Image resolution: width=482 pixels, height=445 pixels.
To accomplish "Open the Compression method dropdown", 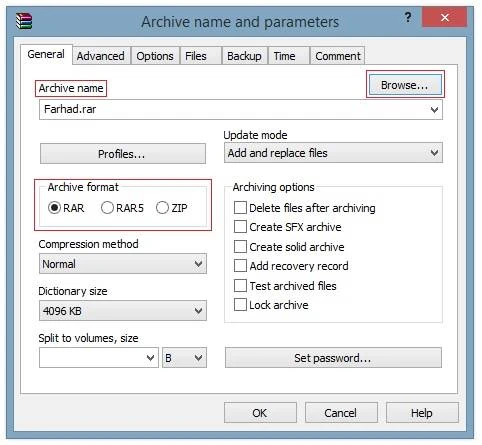I will tap(123, 264).
